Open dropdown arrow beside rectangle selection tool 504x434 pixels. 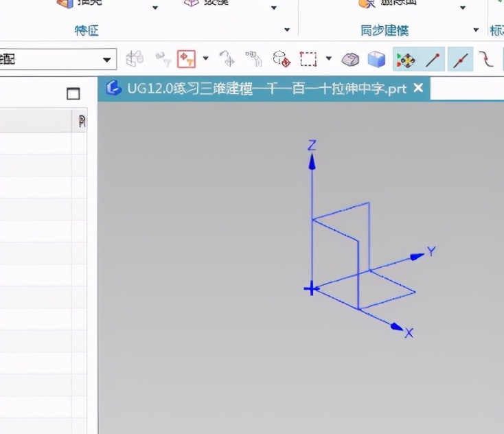[x=328, y=58]
